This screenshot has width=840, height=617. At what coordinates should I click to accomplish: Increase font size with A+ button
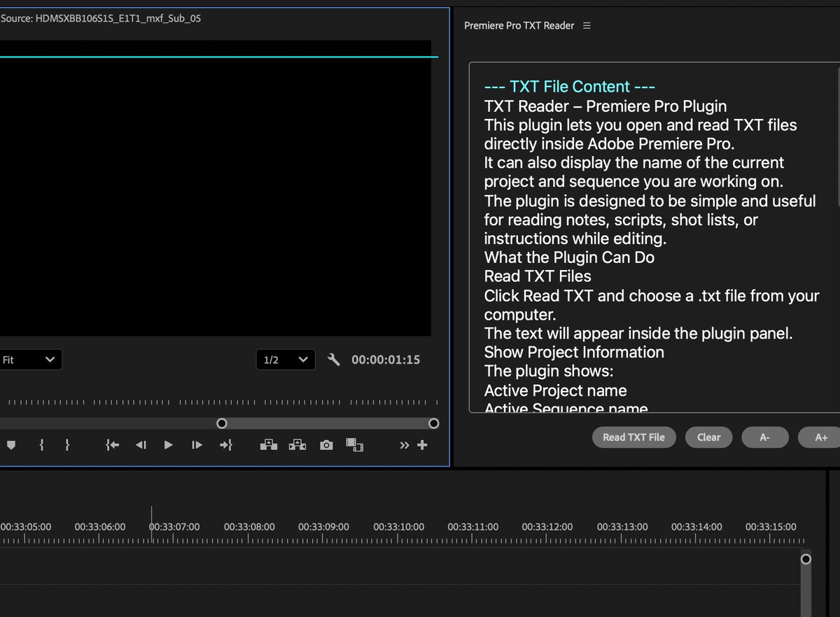(820, 437)
